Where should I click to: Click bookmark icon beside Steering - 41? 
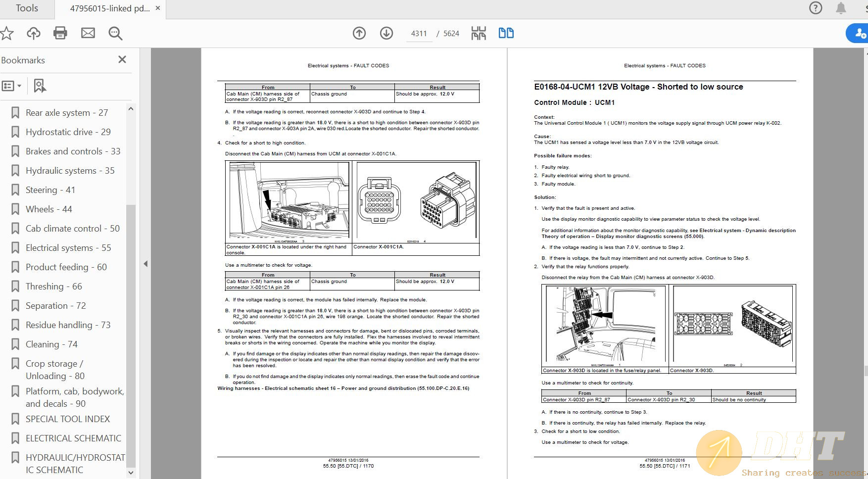15,190
